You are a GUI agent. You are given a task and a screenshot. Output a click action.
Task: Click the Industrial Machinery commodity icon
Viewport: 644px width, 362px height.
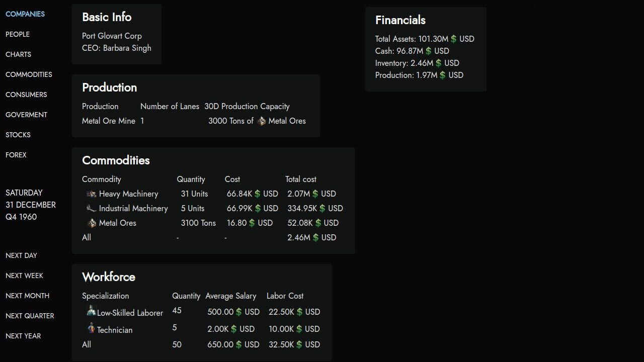[x=91, y=208]
